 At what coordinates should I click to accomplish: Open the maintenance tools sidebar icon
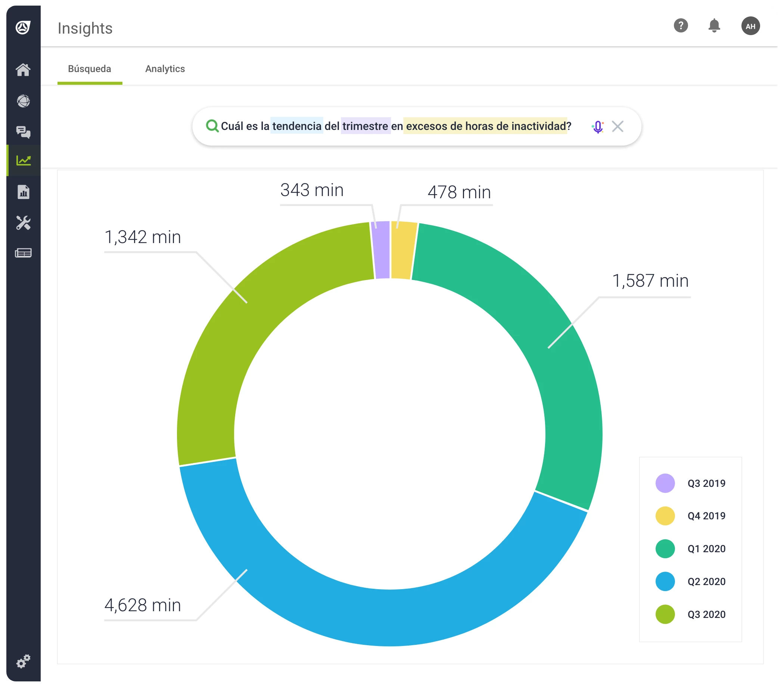(24, 223)
